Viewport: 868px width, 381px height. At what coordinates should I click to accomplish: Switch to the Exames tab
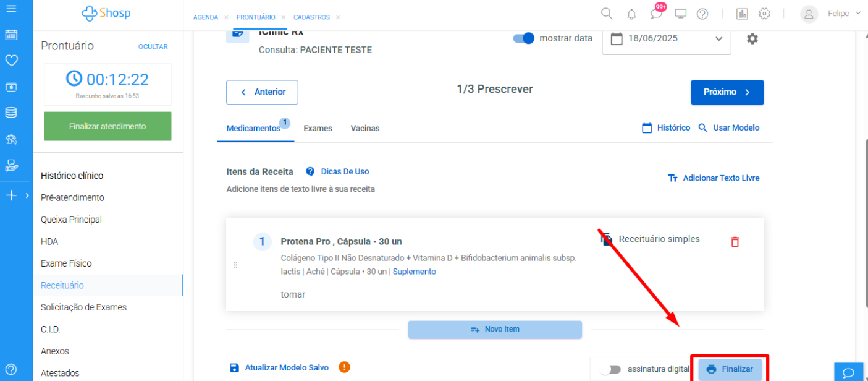click(318, 128)
